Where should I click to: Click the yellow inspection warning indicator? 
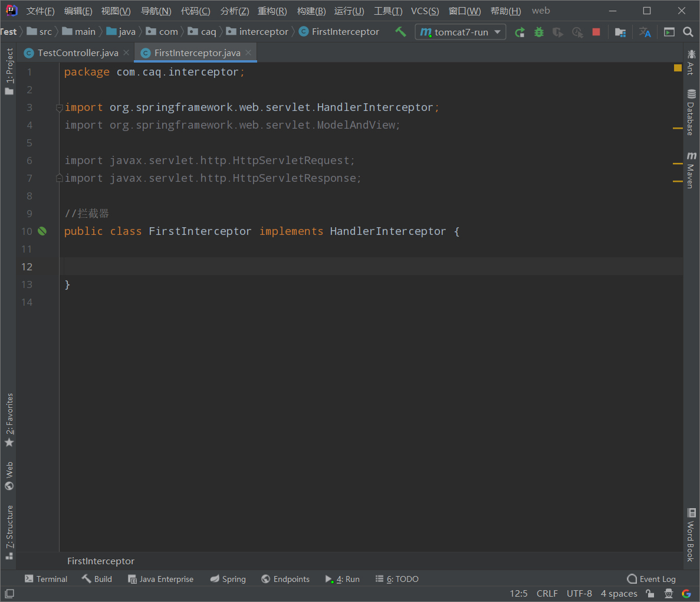tap(678, 68)
